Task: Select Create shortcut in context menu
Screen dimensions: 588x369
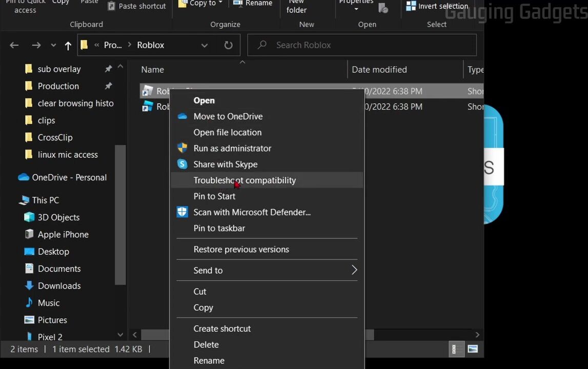Action: point(267,329)
